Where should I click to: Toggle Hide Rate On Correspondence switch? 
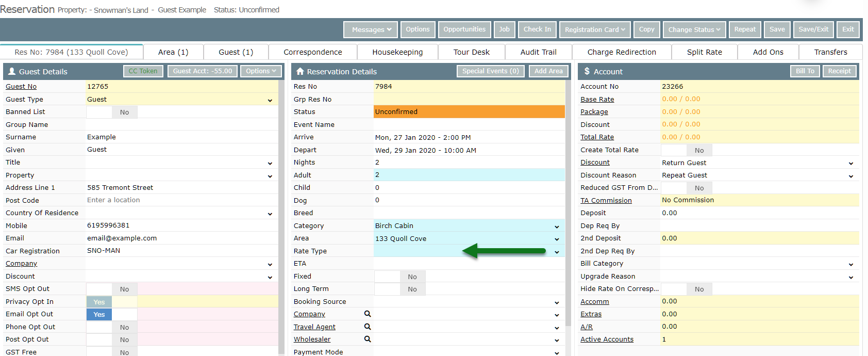[687, 289]
